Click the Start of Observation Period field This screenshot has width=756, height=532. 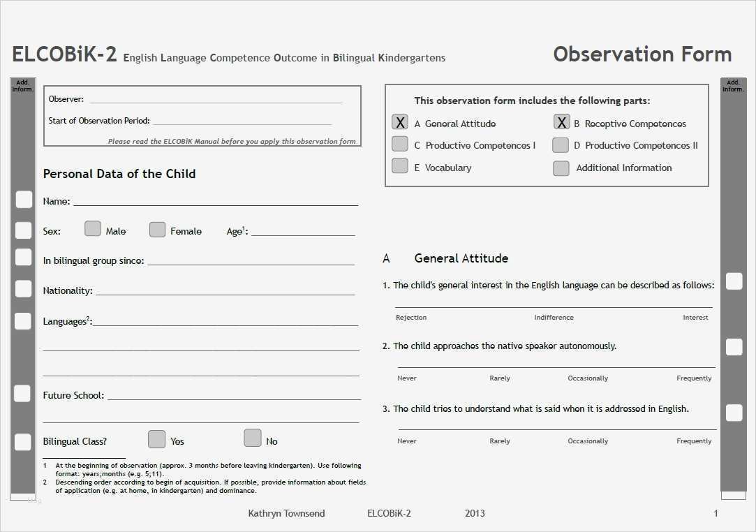click(x=242, y=120)
